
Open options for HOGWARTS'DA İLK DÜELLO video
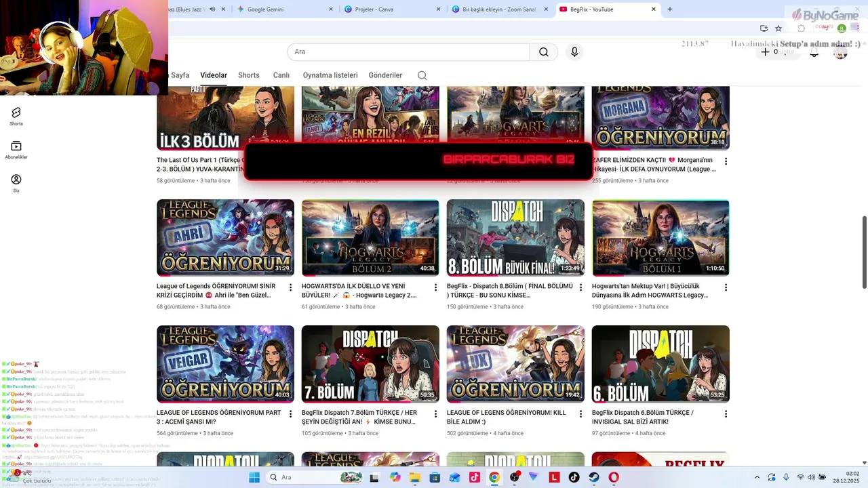[x=435, y=288]
